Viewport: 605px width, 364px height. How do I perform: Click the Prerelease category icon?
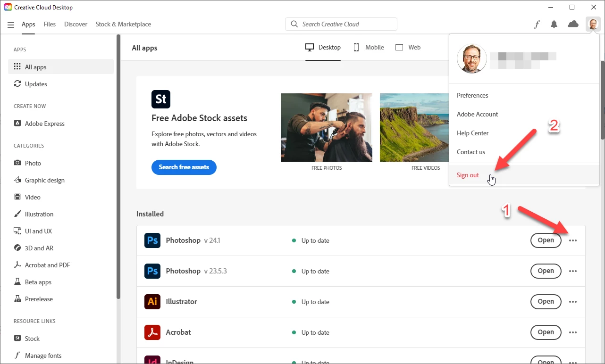[x=17, y=299]
